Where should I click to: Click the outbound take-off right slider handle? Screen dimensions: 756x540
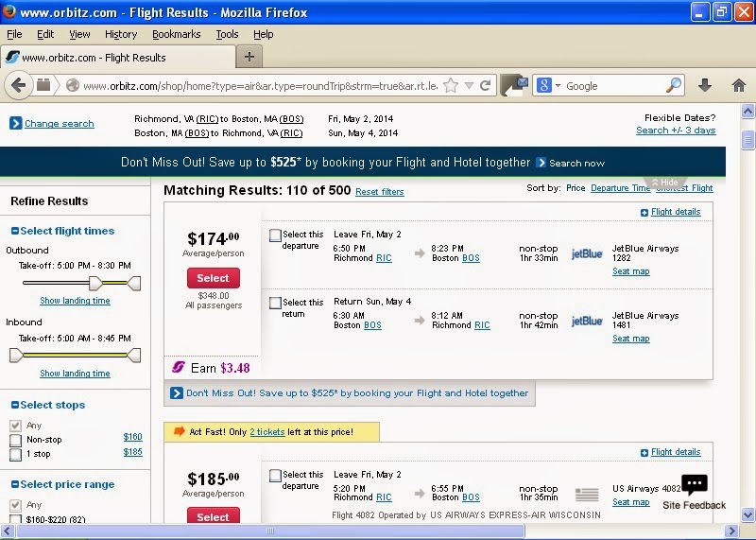coord(134,284)
